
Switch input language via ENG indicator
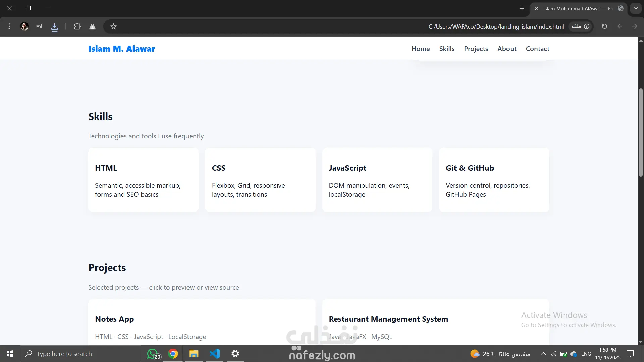click(586, 354)
